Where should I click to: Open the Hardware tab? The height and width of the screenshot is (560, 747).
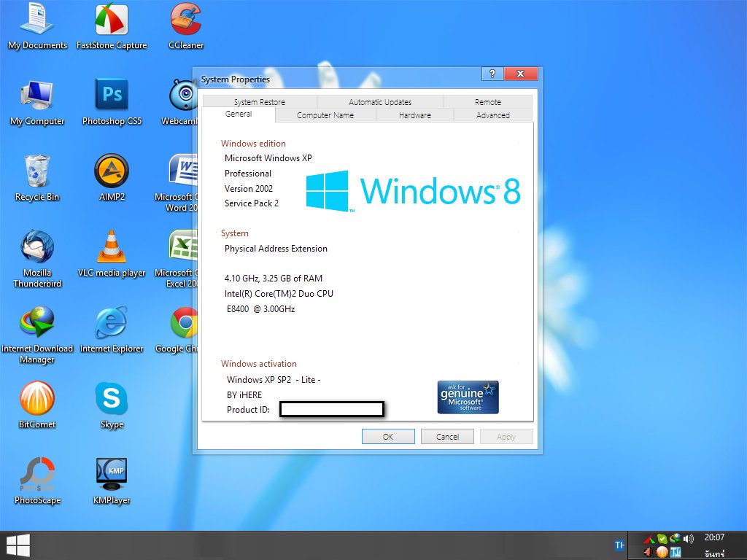414,115
